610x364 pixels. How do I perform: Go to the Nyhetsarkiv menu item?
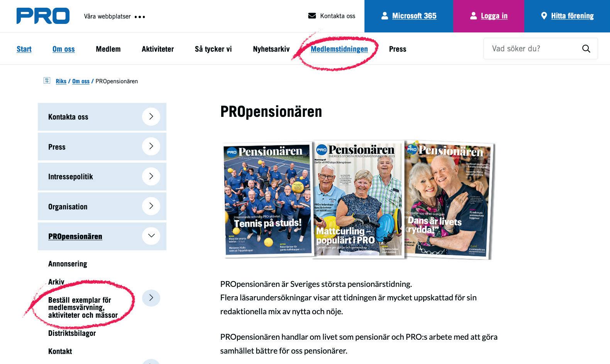coord(271,49)
